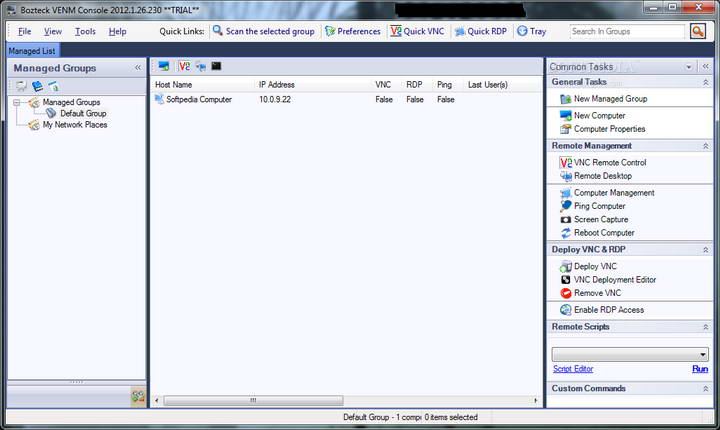Click the Ping Computer icon
The image size is (720, 430).
(x=566, y=206)
